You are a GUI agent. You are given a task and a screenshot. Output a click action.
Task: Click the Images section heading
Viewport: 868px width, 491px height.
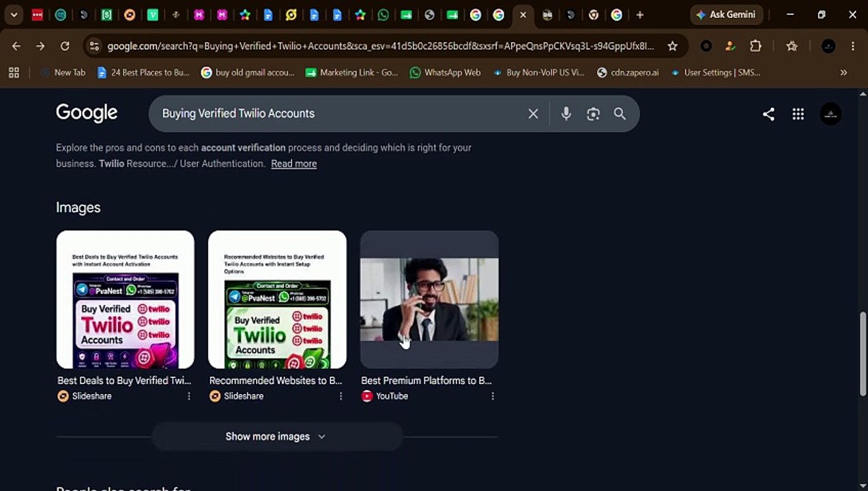(78, 207)
